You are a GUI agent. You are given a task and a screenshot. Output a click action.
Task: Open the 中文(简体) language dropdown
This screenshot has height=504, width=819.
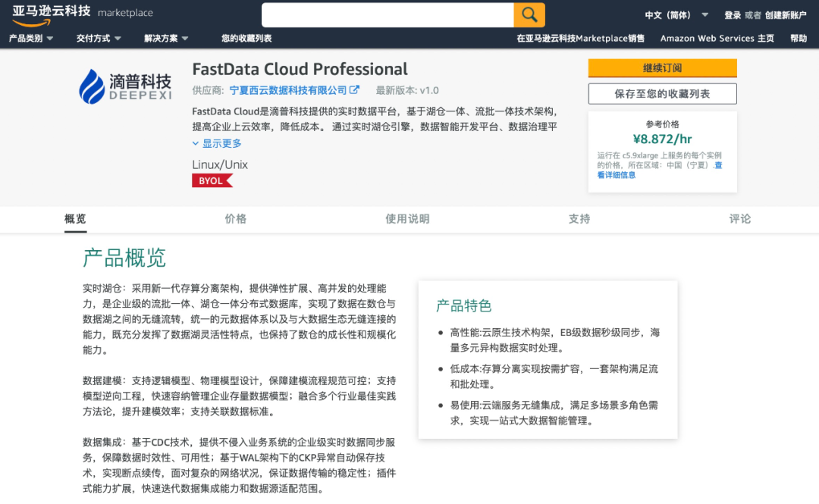[676, 15]
